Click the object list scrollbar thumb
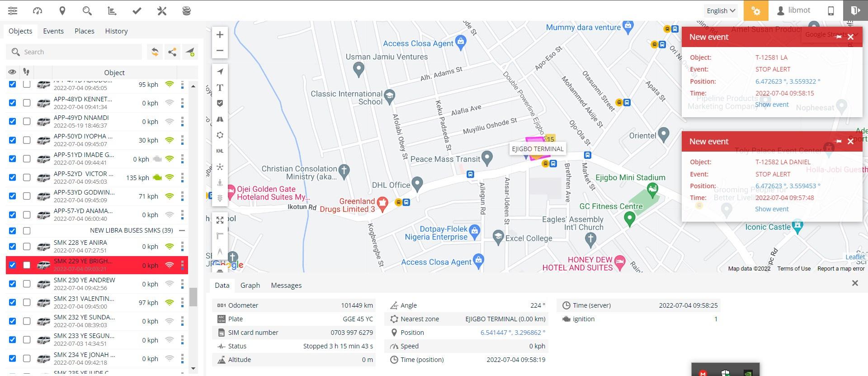This screenshot has height=376, width=868. (x=193, y=297)
